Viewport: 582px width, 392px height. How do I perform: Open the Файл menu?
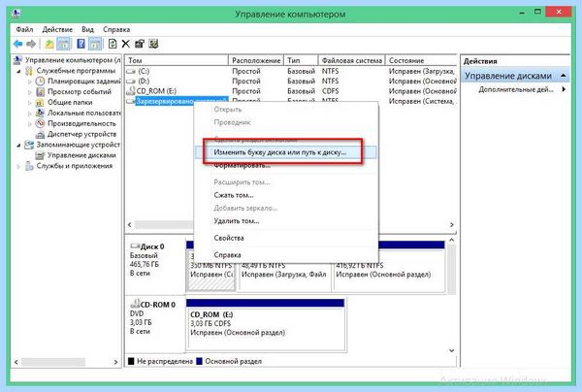pyautogui.click(x=24, y=29)
